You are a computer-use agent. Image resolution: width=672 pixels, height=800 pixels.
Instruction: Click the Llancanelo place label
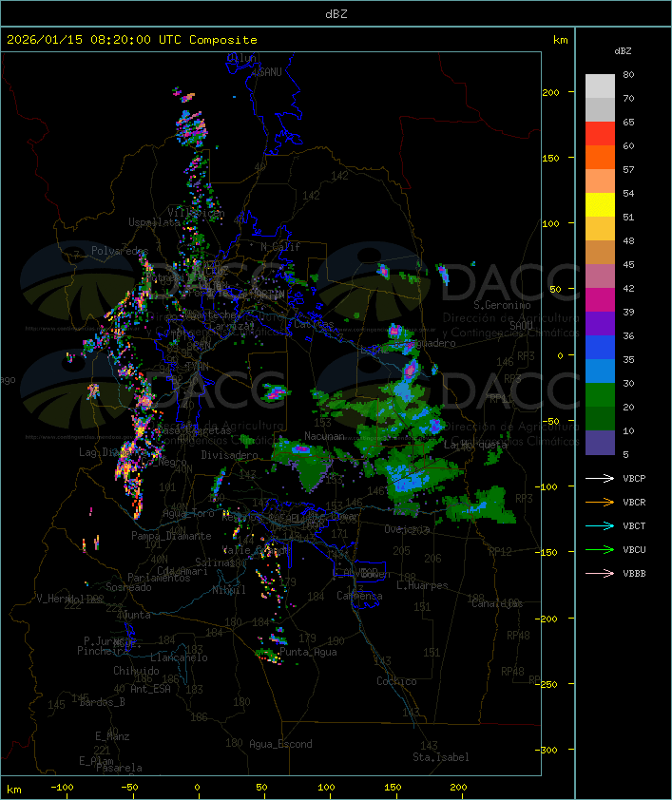179,657
